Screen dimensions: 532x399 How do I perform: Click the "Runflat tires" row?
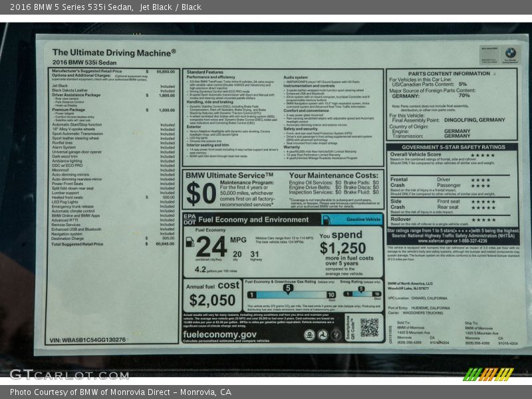coord(113,143)
